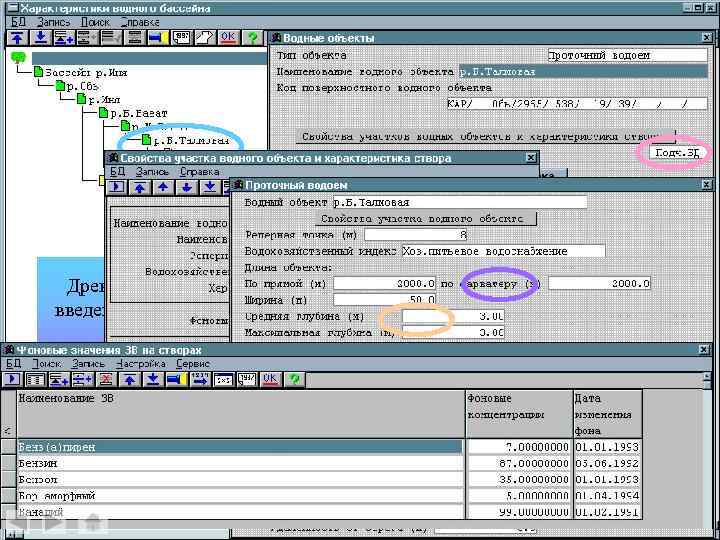
Task: Click the OK icon in basin toolbar
Action: pyautogui.click(x=229, y=38)
